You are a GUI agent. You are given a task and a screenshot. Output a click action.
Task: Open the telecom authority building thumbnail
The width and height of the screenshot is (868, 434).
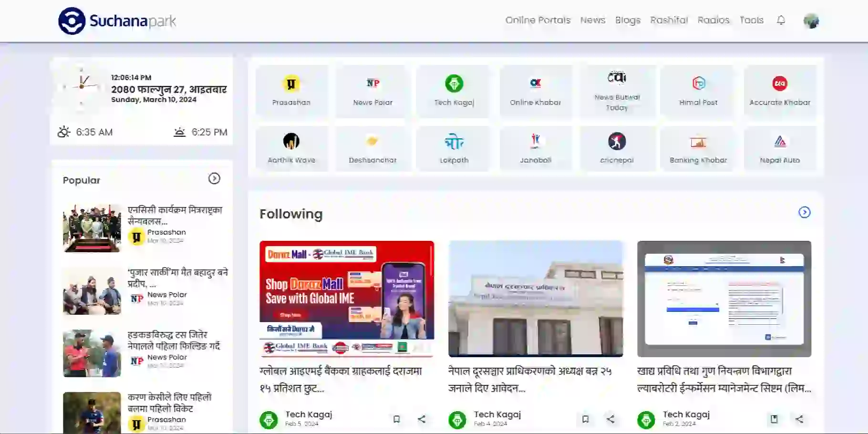tap(536, 299)
